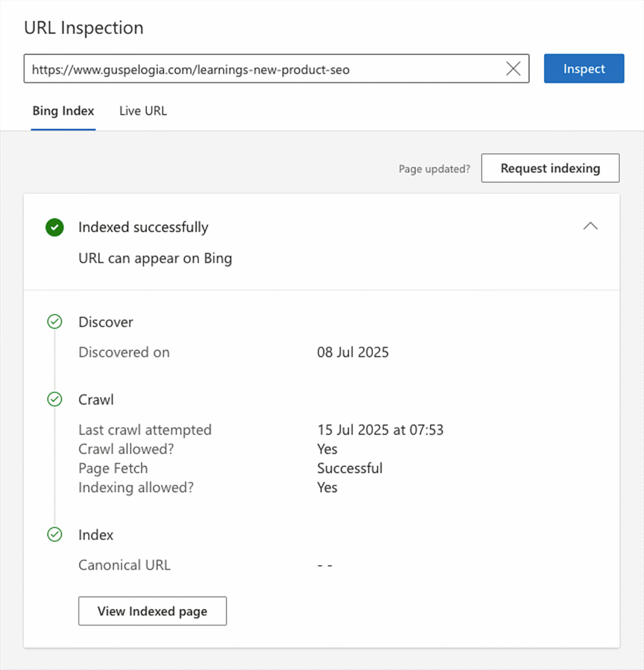644x670 pixels.
Task: Select the last crawl timestamp value
Action: pos(381,430)
